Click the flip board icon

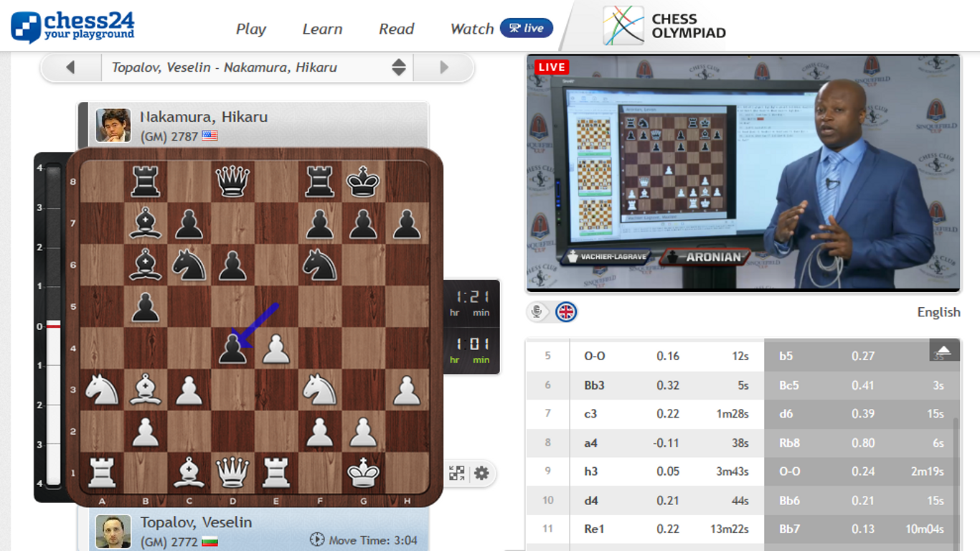(x=457, y=473)
